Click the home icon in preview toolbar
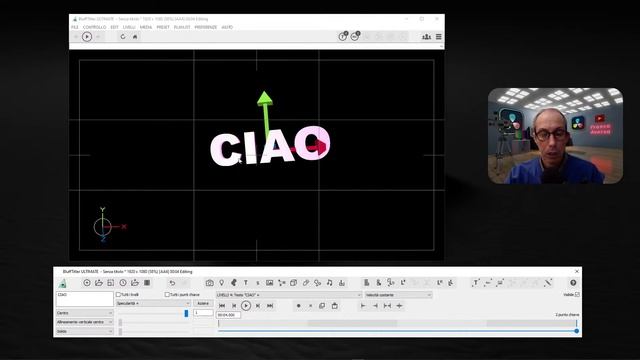640x360 pixels. click(135, 37)
